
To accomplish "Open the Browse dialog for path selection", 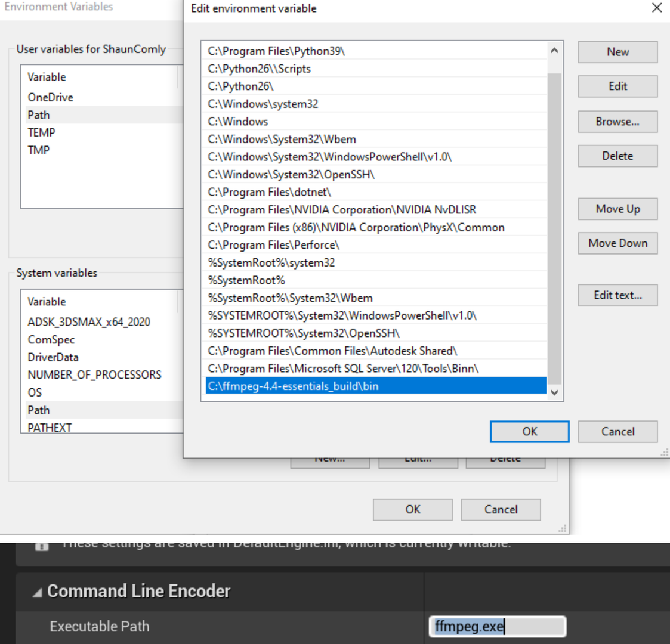I will [617, 122].
